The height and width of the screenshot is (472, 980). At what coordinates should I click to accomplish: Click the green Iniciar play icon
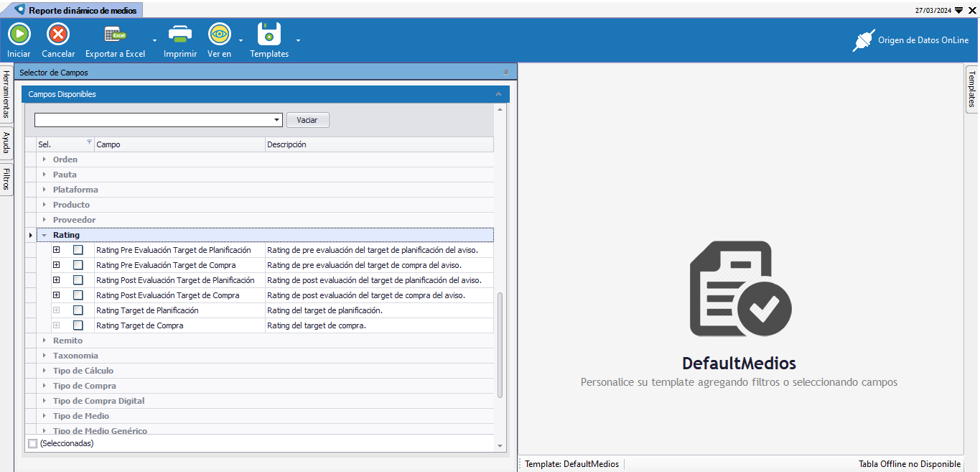click(x=19, y=34)
